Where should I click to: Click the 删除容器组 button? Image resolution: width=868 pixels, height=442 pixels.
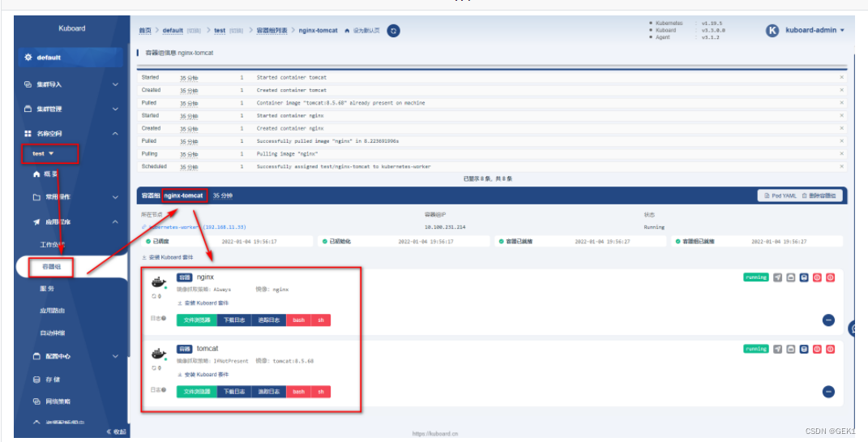point(819,195)
